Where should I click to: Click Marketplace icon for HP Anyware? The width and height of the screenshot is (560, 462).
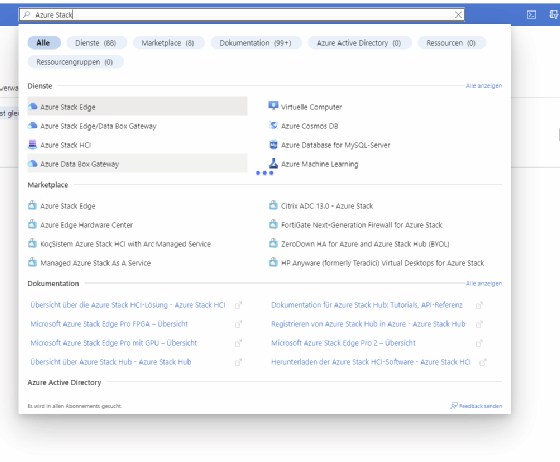pyautogui.click(x=273, y=262)
